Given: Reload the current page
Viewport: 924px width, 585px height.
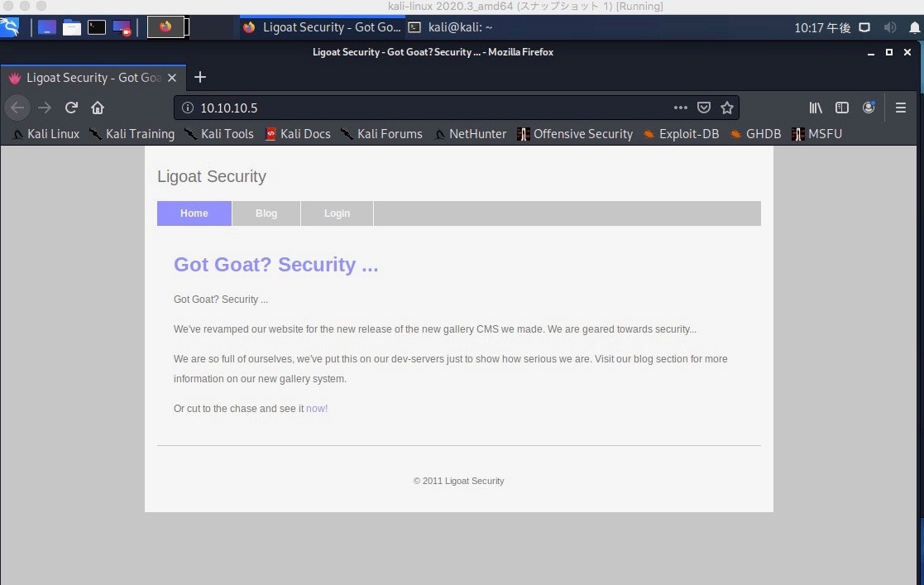Looking at the screenshot, I should click(x=71, y=108).
